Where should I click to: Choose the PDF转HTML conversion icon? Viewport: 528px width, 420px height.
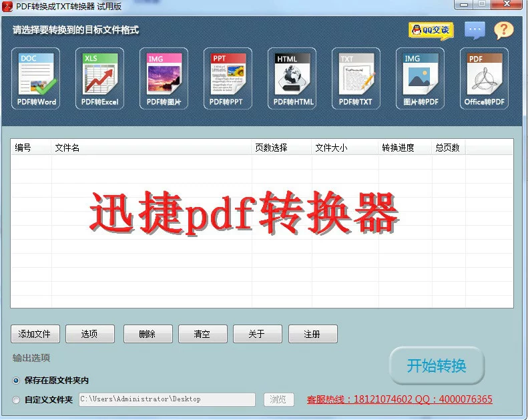(292, 79)
